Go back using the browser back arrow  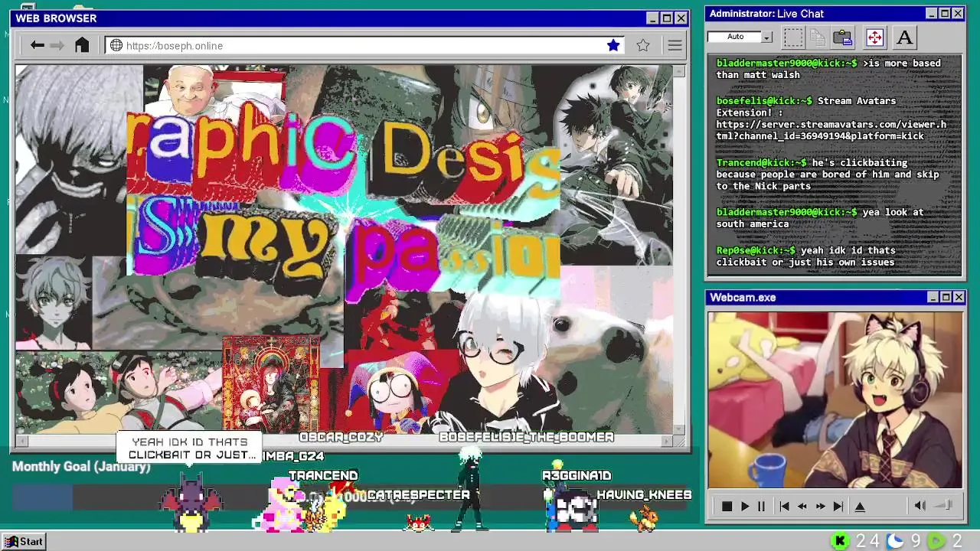point(37,46)
